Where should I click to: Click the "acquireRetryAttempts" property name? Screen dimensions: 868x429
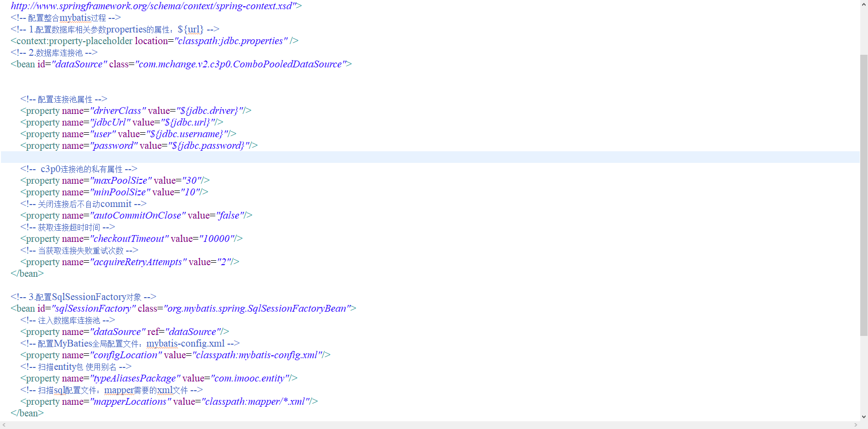[x=138, y=262]
